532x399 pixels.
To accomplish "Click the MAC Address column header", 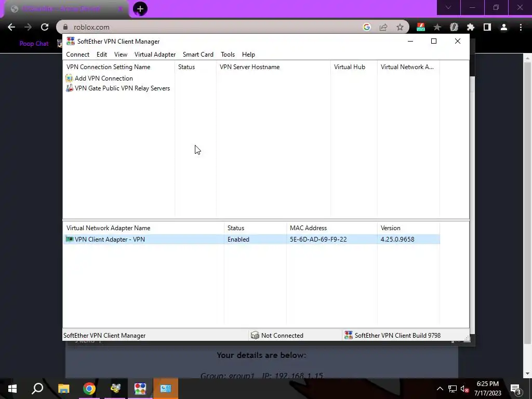I will 331,228.
